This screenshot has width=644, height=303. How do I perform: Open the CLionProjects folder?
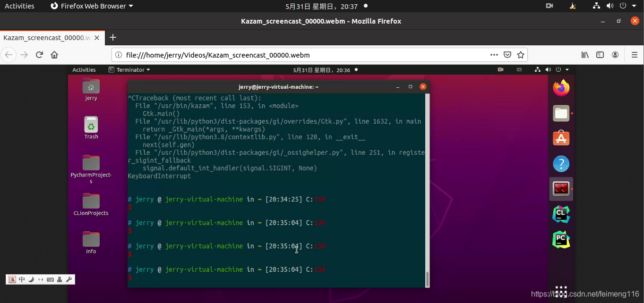[91, 204]
